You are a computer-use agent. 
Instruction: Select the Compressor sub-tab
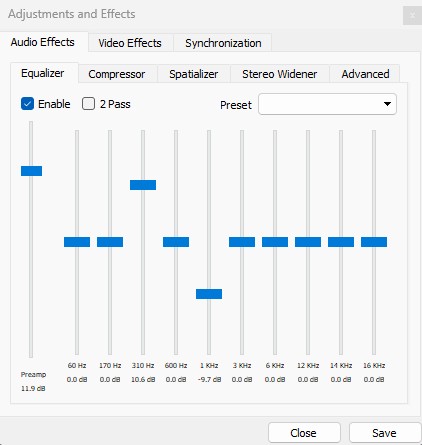(x=117, y=74)
